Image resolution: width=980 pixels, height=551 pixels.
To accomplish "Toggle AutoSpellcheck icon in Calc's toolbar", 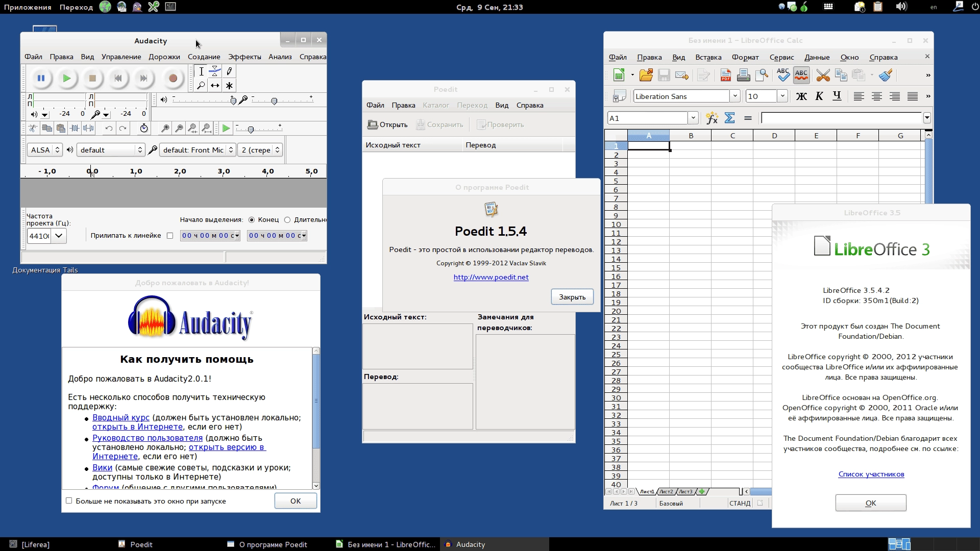I will point(801,76).
